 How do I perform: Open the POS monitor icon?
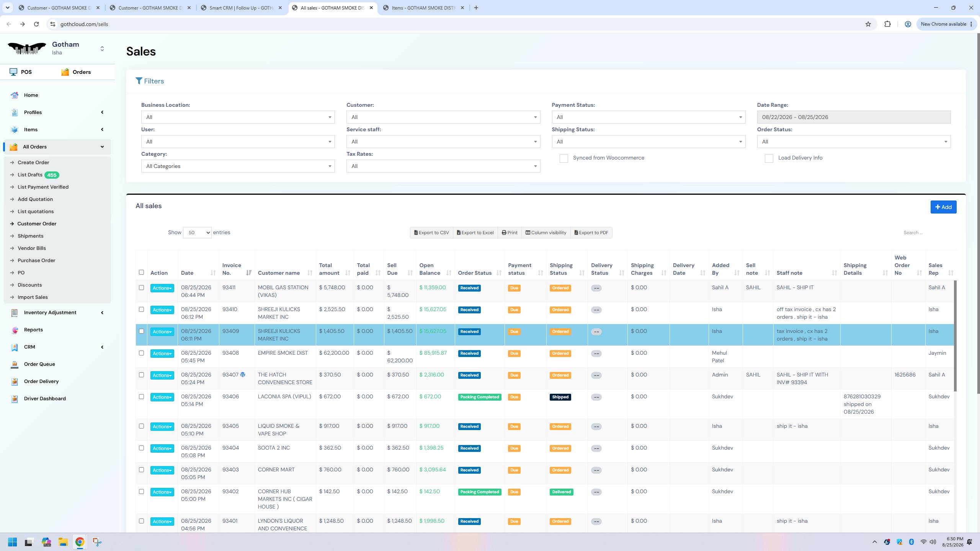click(x=13, y=72)
